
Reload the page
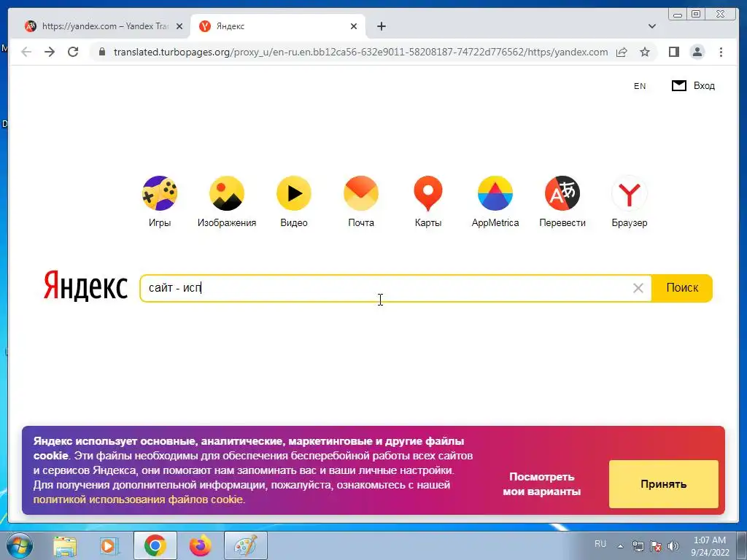(73, 52)
